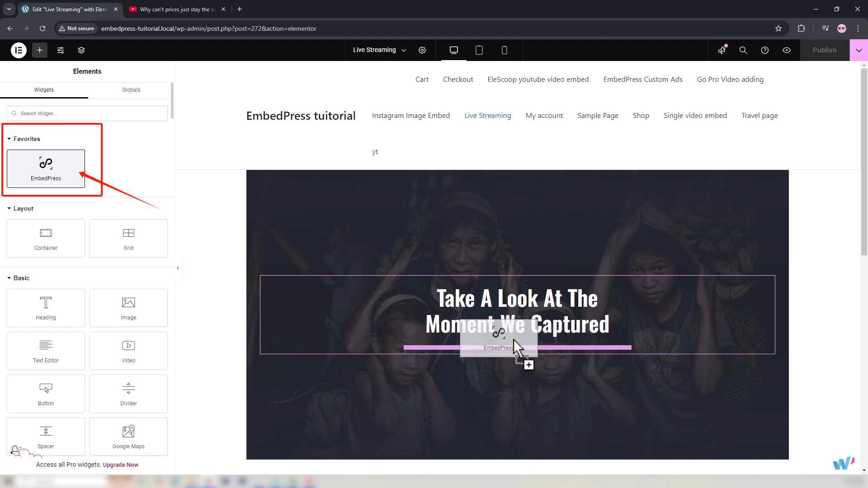Collapse the widget panel arrow
The image size is (868, 488).
[x=178, y=268]
